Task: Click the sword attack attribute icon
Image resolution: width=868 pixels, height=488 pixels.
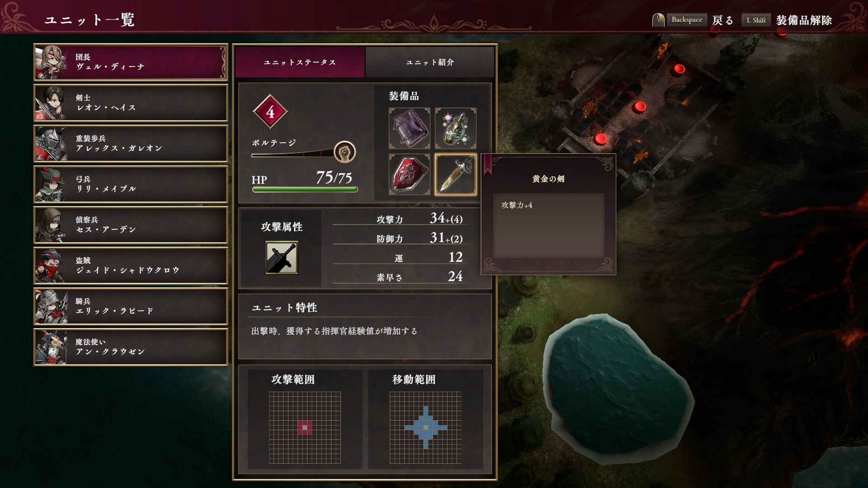Action: pyautogui.click(x=282, y=258)
